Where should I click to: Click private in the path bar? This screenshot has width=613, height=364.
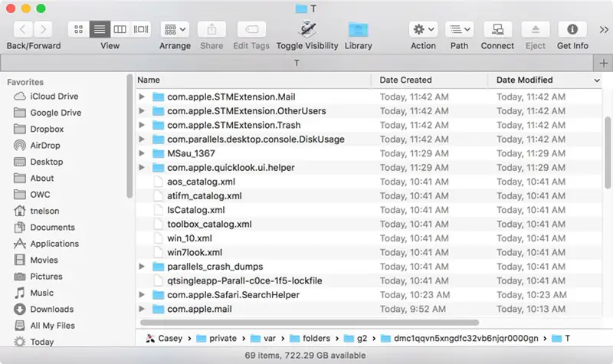click(x=217, y=339)
